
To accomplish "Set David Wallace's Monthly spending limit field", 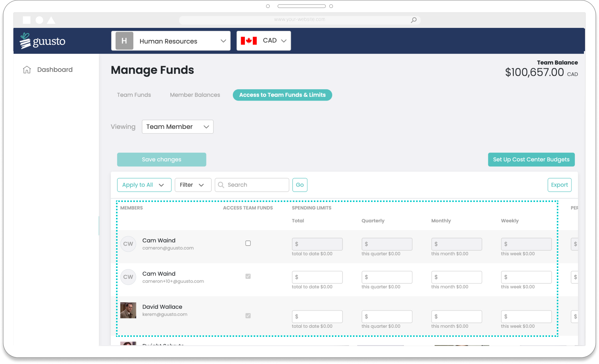I will [457, 317].
